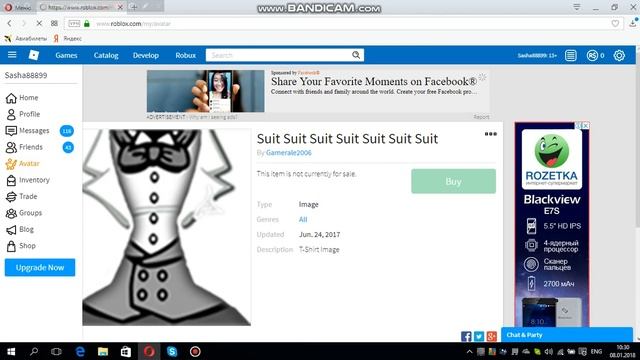This screenshot has height=360, width=640.
Task: Open Microsoft Edge from taskbar
Action: point(80,351)
